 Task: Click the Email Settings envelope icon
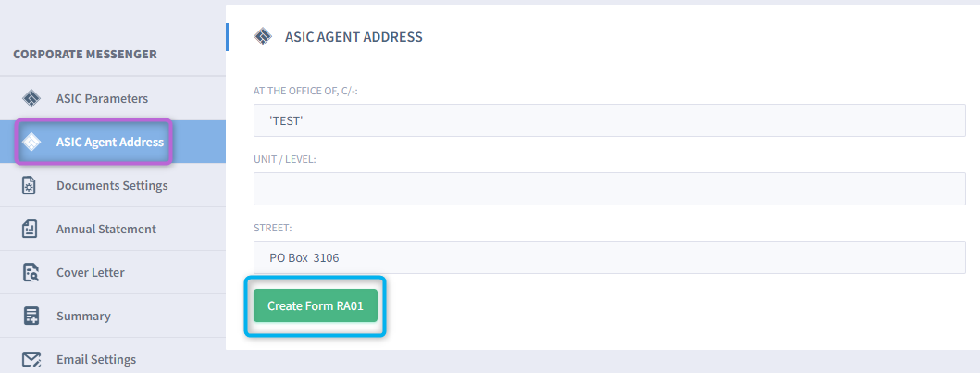31,359
